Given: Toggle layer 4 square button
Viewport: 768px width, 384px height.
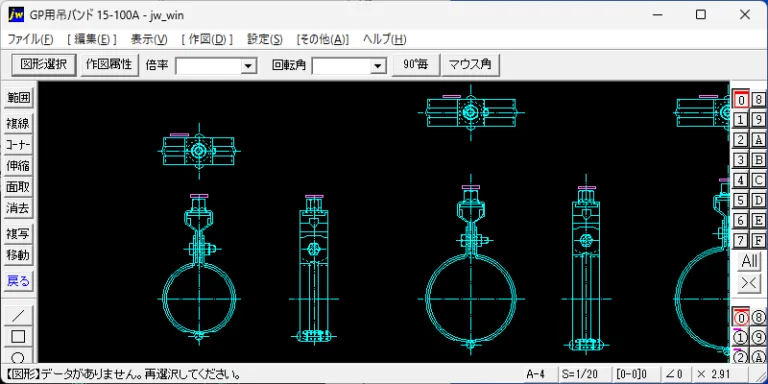Looking at the screenshot, I should (741, 180).
